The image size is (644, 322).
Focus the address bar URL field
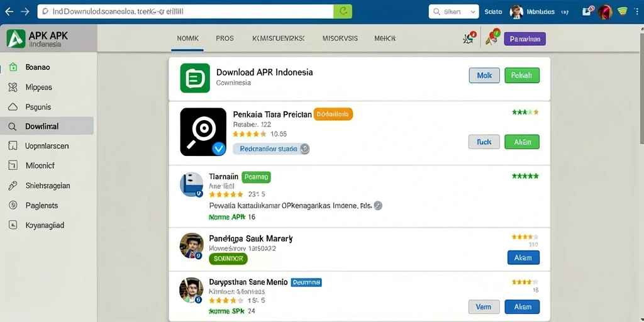tap(186, 11)
